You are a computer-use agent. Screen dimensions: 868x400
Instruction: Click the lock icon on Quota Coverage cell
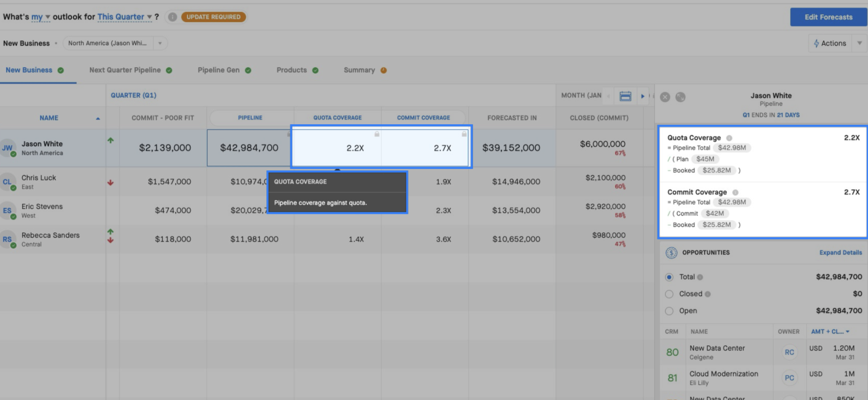point(377,134)
